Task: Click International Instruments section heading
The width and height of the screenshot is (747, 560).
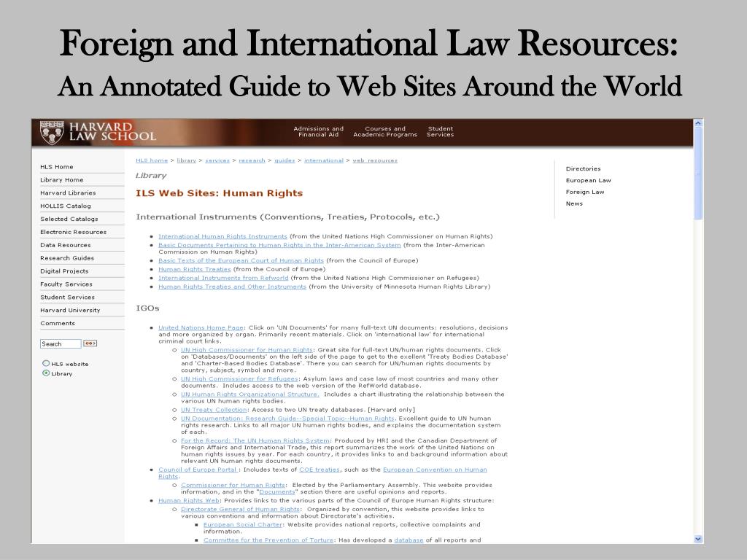Action: pyautogui.click(x=287, y=217)
